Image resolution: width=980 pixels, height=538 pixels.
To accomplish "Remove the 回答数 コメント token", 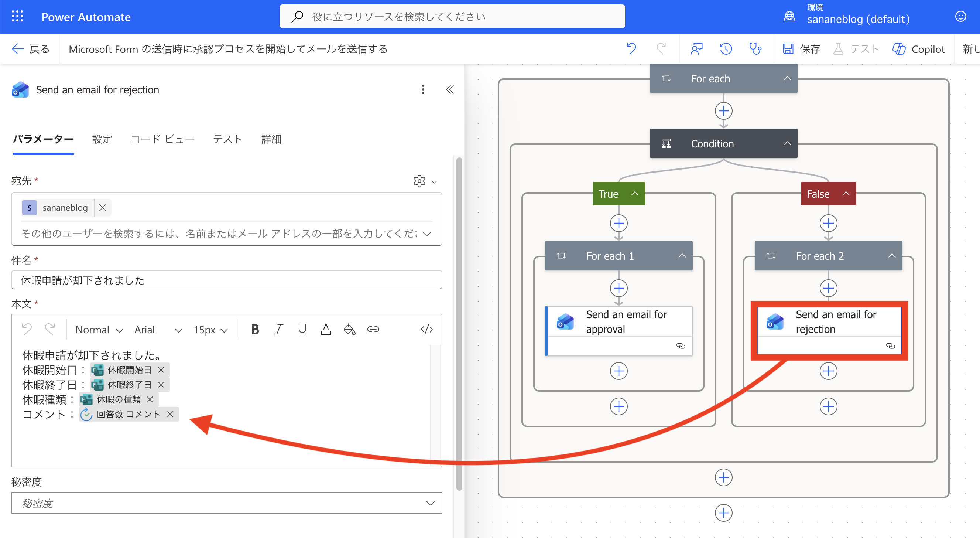I will click(170, 414).
